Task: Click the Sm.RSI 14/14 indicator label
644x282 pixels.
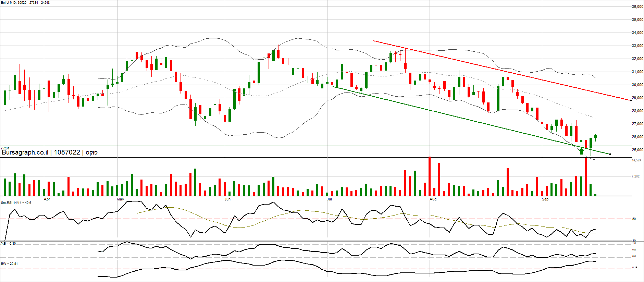Action: [16, 203]
